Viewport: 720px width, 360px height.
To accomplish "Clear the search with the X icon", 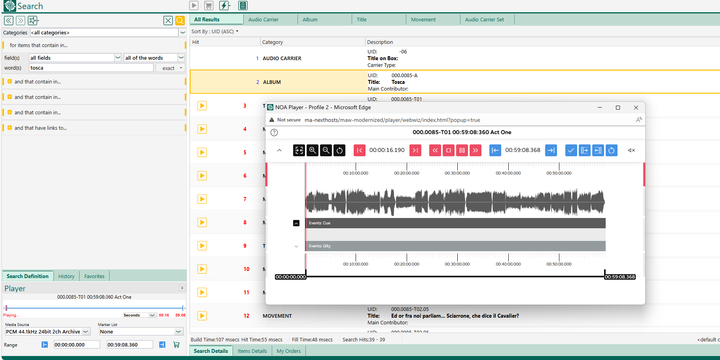I will [168, 20].
